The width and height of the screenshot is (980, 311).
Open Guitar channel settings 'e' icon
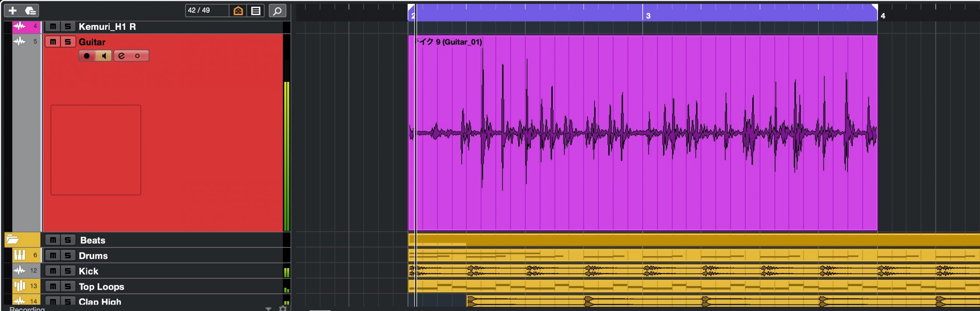pos(121,56)
